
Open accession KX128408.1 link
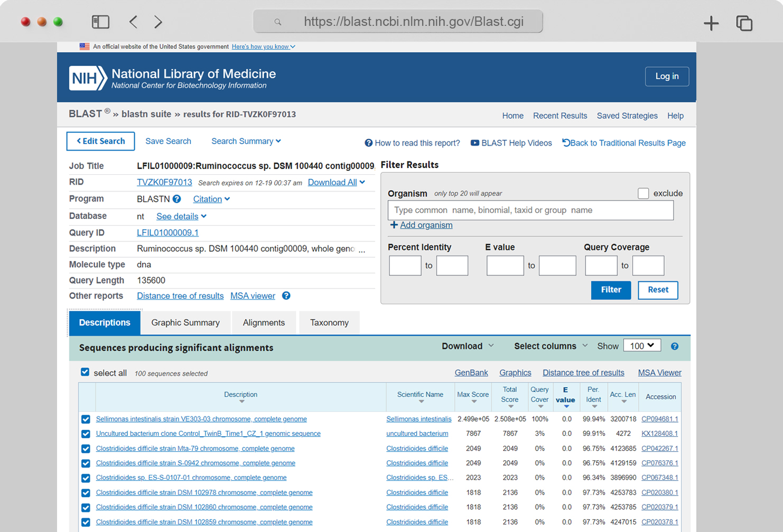point(659,434)
